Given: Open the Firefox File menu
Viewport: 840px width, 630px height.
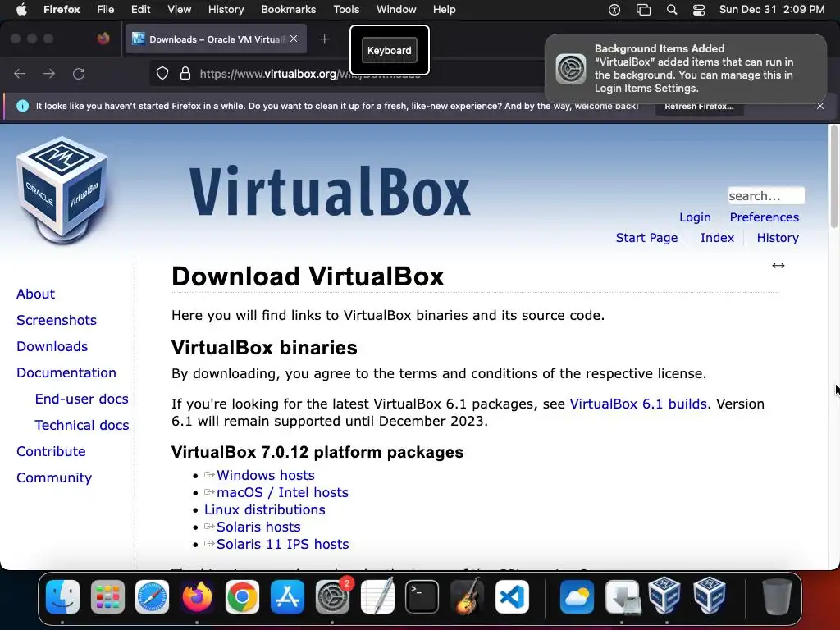Looking at the screenshot, I should click(106, 10).
